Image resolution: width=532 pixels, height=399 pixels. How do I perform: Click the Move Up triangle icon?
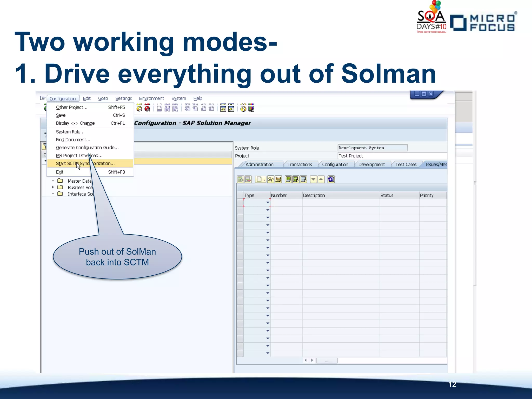click(321, 179)
